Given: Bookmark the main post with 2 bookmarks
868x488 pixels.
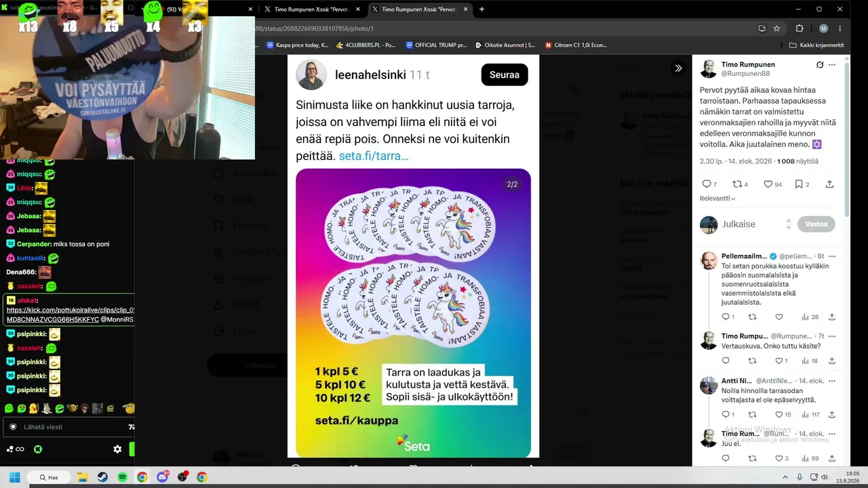Looking at the screenshot, I should coord(802,184).
